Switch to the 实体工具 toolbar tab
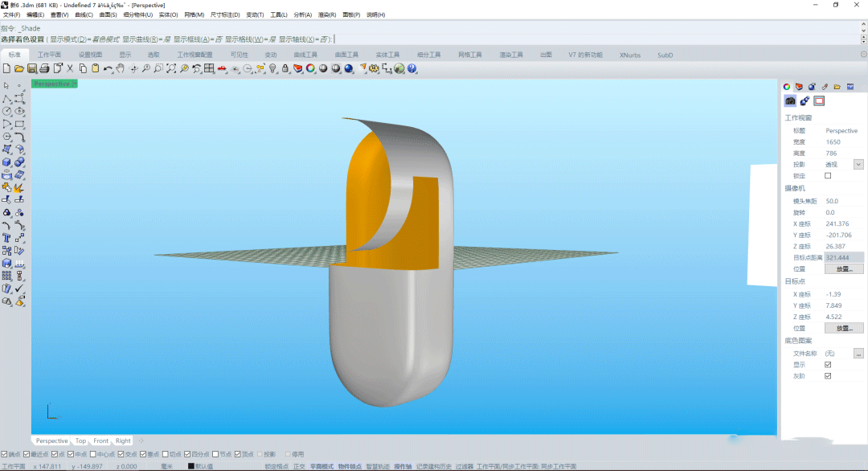Screen dimensions: 868x471 point(387,55)
